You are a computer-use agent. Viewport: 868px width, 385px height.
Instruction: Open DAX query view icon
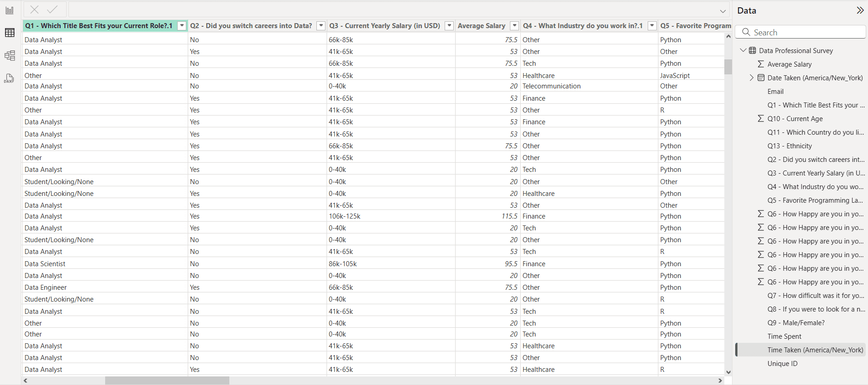(x=10, y=78)
